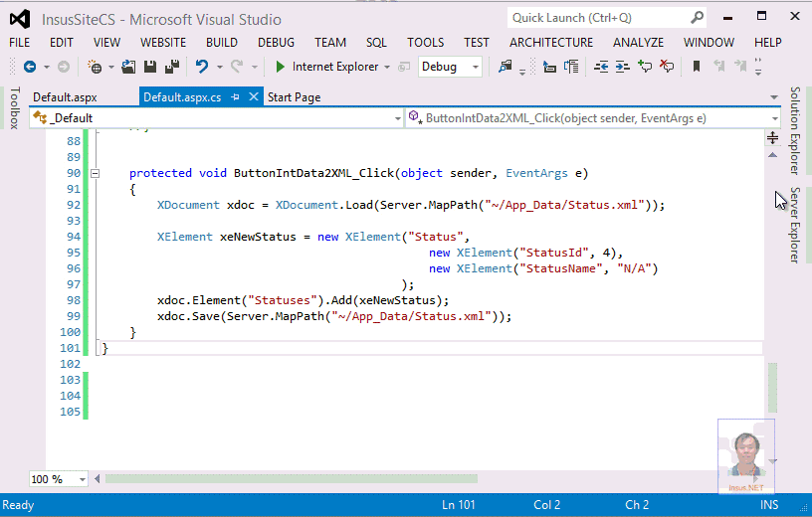Click the Undo icon in toolbar
The width and height of the screenshot is (812, 517).
tap(202, 67)
